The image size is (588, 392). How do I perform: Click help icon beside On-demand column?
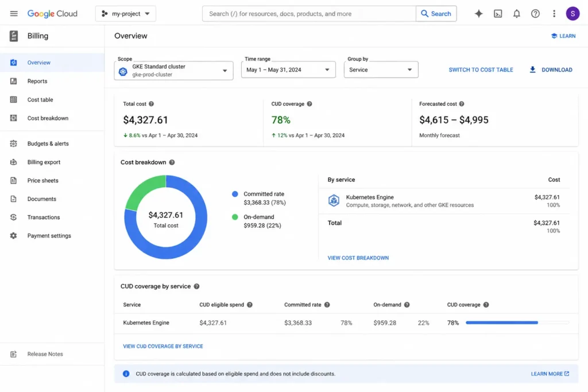407,305
